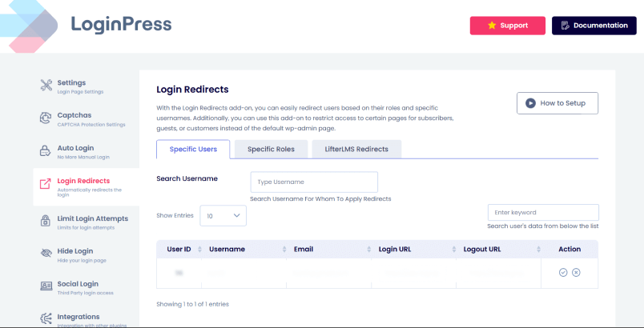The image size is (644, 328).
Task: Click the Action column header
Action: click(570, 250)
